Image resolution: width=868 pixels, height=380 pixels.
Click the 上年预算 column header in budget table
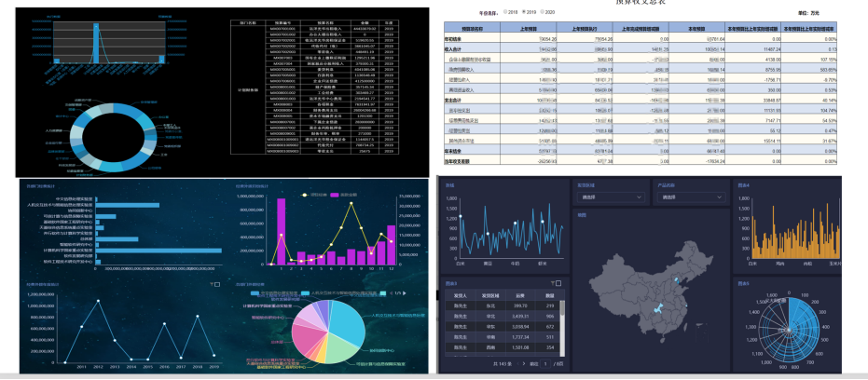[x=526, y=30]
